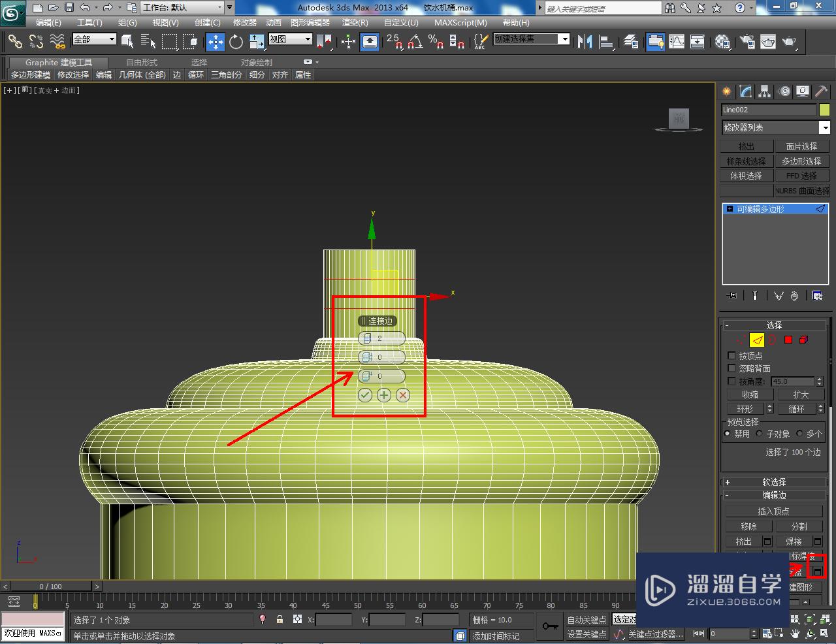Collapse the 选择 rollout
The height and width of the screenshot is (644, 836).
[775, 325]
